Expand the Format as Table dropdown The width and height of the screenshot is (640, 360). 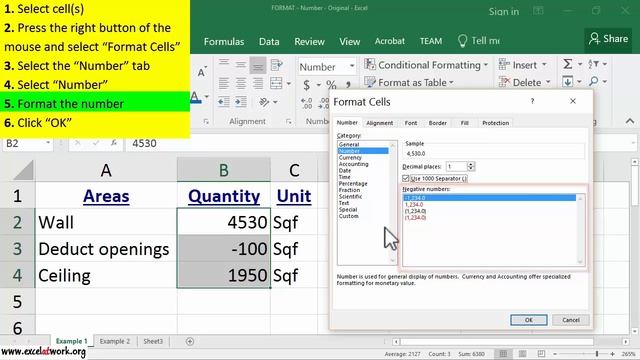click(451, 83)
